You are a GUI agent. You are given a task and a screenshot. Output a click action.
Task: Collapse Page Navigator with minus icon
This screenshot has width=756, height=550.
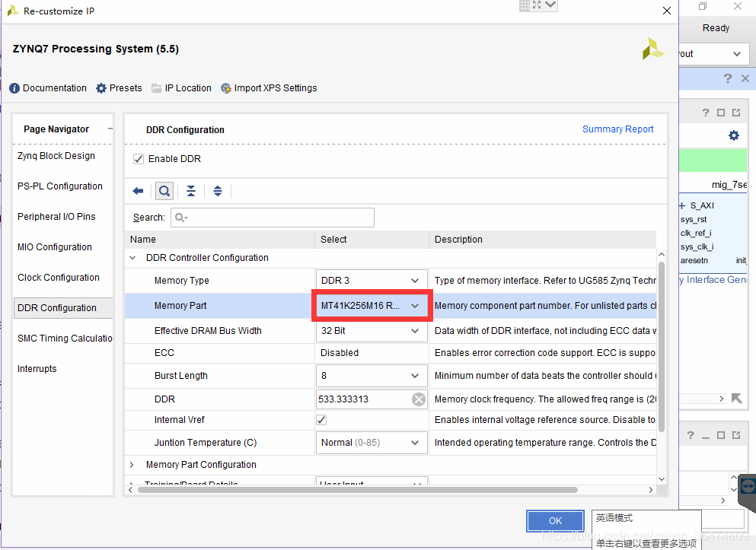(110, 129)
